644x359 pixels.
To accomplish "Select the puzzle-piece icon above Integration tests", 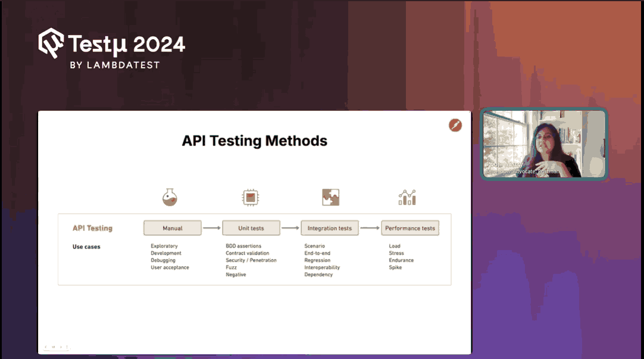I will (330, 196).
